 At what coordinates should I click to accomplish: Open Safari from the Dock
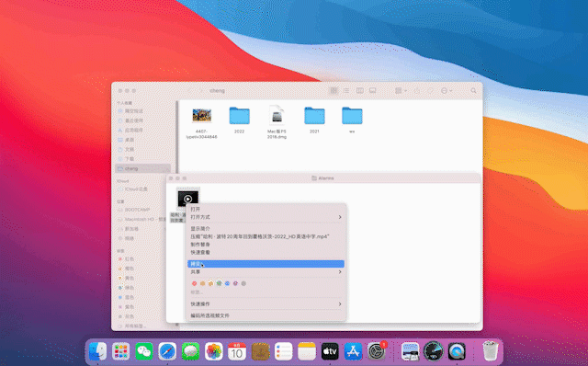tap(167, 351)
